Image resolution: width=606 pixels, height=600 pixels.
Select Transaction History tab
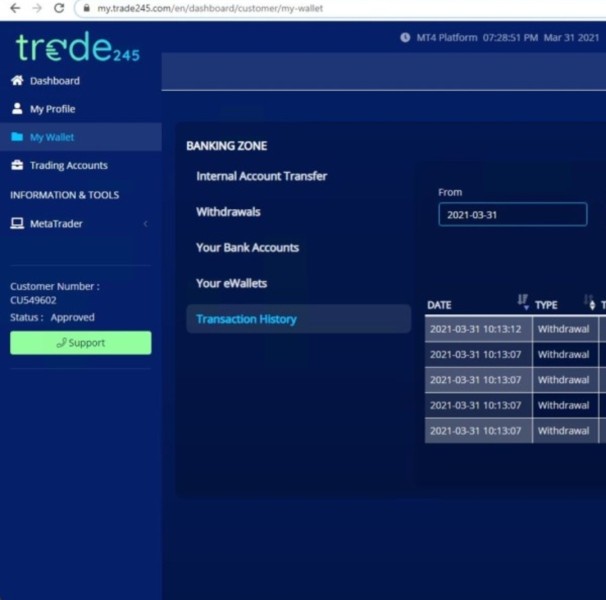point(298,319)
